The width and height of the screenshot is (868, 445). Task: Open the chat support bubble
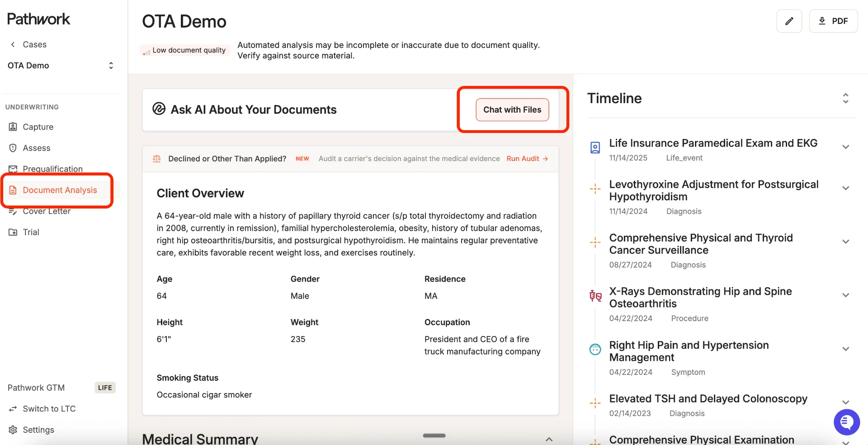click(x=847, y=422)
